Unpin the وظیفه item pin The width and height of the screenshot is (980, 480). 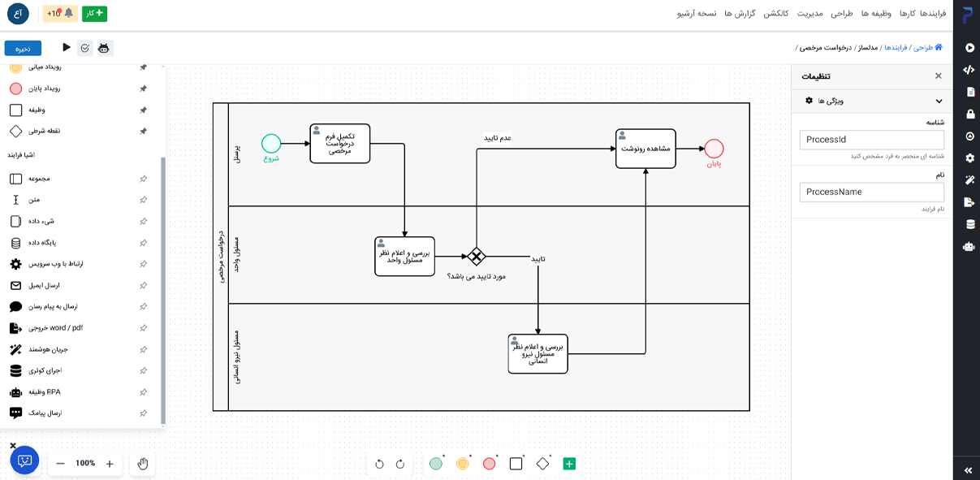tap(143, 110)
